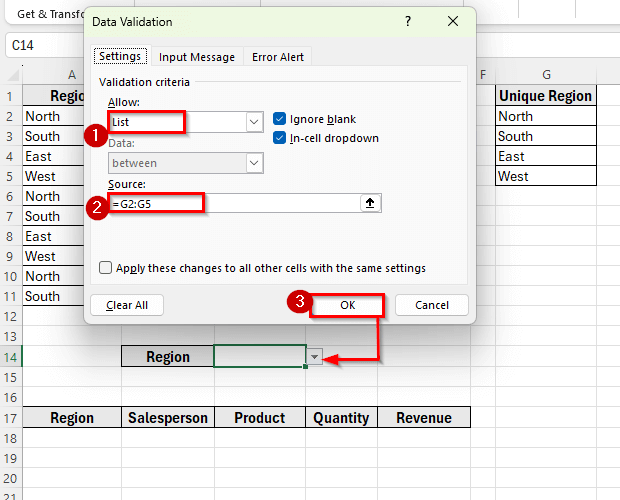
Task: Click cell A9 containing West
Action: [53, 256]
